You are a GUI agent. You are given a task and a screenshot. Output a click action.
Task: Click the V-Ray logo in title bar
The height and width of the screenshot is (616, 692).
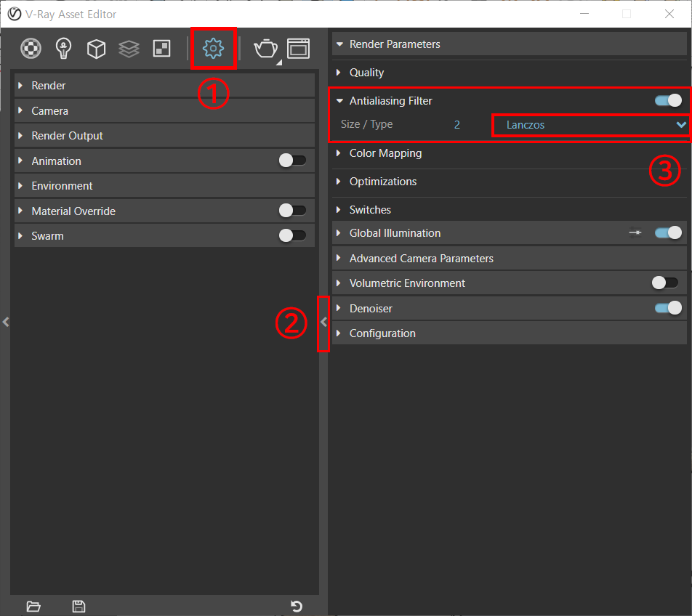[x=14, y=14]
